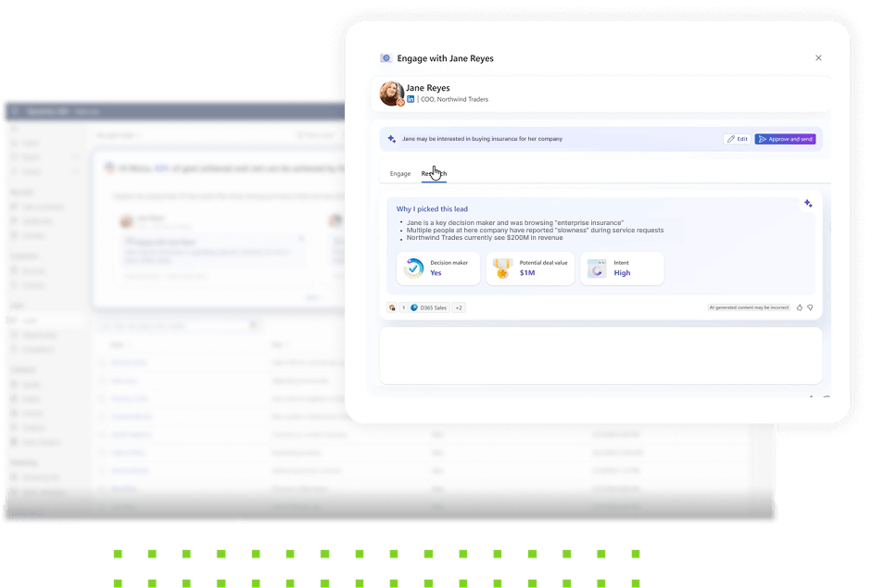Click 'Jane may be interested in buying insurance' text

click(482, 139)
